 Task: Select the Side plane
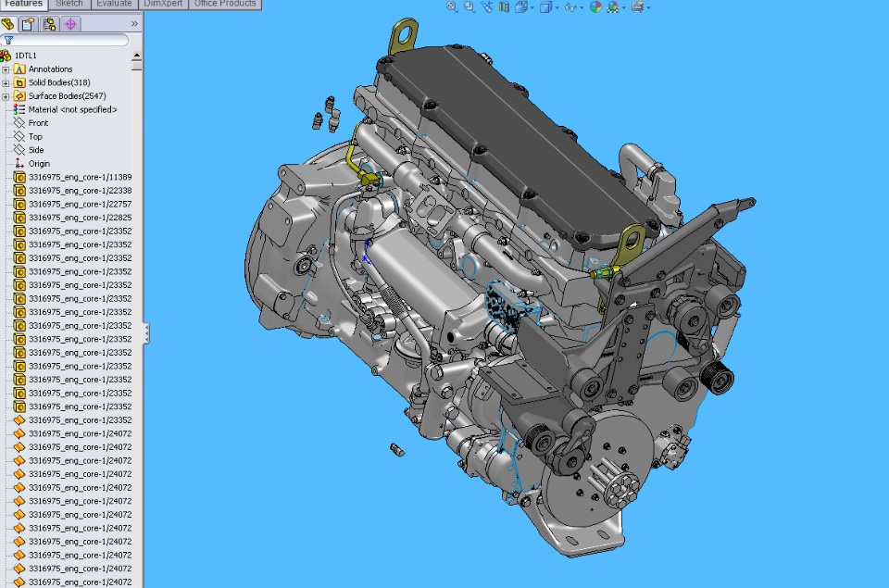coord(36,150)
